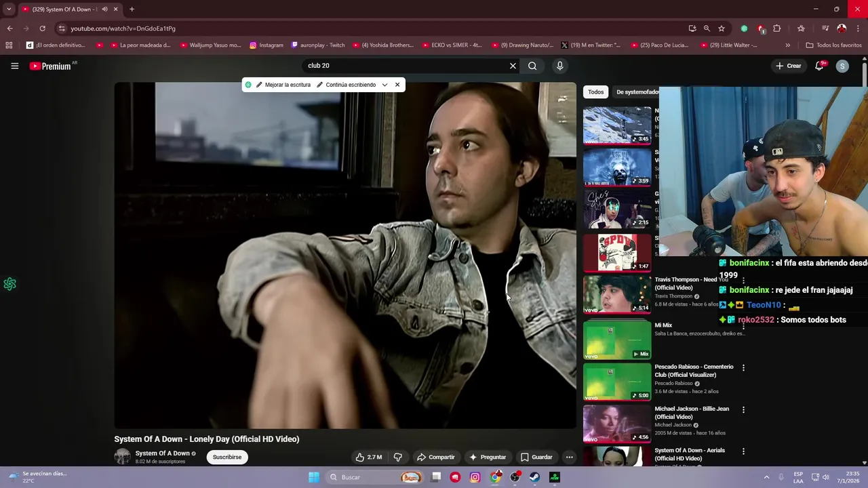This screenshot has width=868, height=488.
Task: Dislike the video with thumbs down
Action: tap(398, 457)
